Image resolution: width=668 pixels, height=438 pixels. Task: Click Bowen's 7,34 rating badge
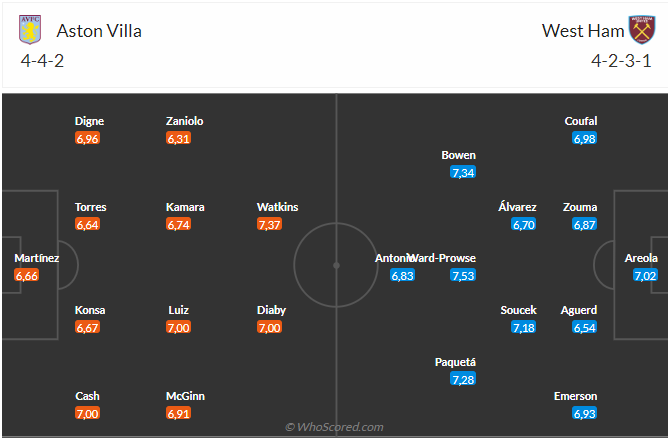click(462, 173)
